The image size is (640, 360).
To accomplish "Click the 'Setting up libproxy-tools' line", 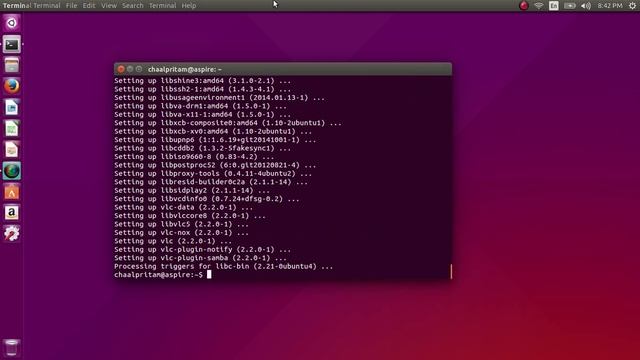I will tap(213, 174).
